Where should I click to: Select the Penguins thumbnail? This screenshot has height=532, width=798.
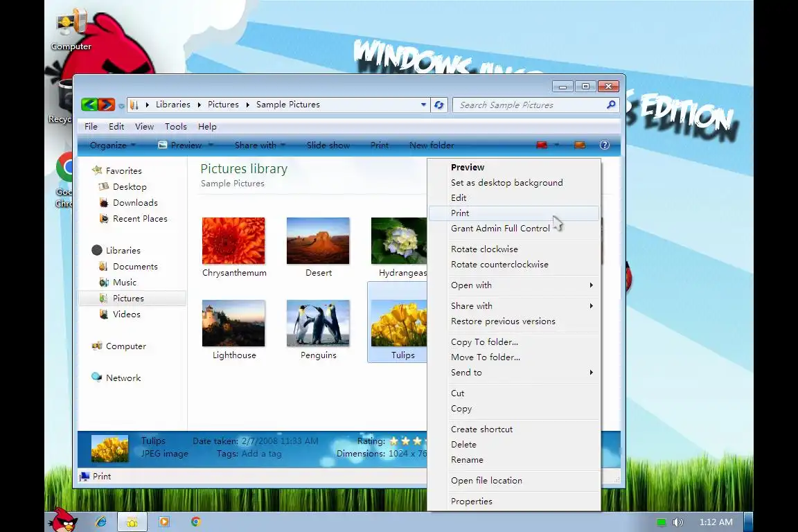pyautogui.click(x=318, y=323)
